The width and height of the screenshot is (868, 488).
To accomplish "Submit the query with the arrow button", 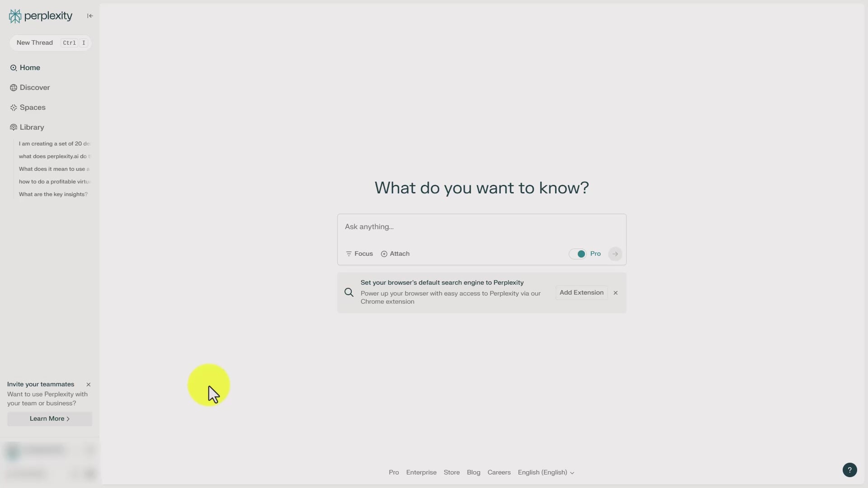I will click(615, 254).
